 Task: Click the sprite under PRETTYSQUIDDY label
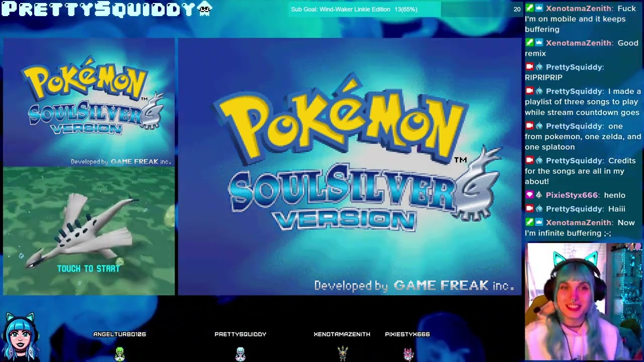[240, 354]
